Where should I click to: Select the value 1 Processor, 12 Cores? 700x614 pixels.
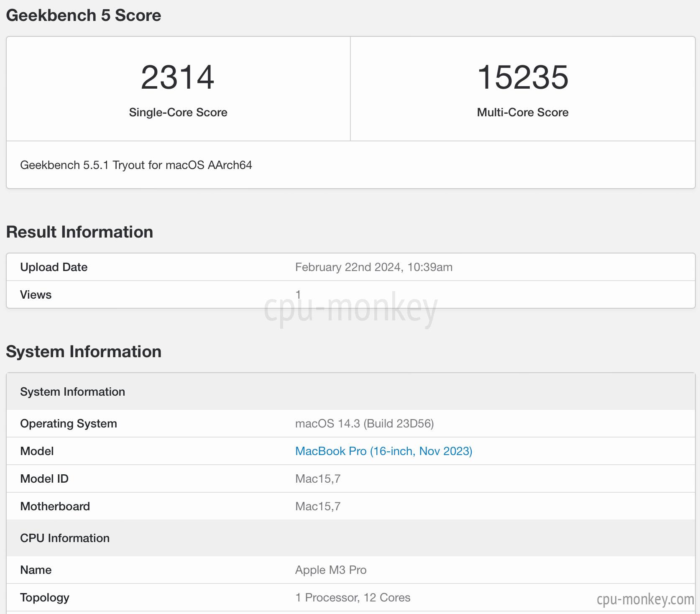click(x=353, y=597)
